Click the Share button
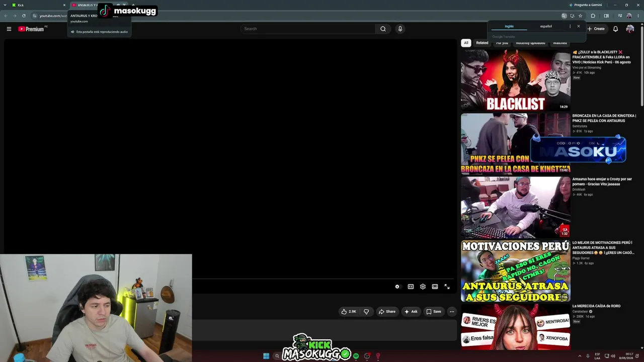Screen dimensions: 644x362 click(387, 312)
